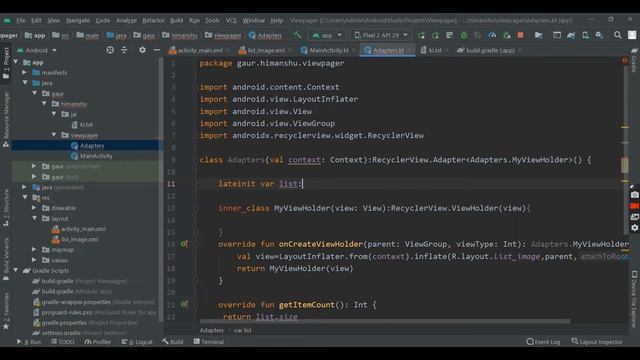Click the Apply Code Changes icon
The width and height of the screenshot is (640, 360).
click(449, 36)
